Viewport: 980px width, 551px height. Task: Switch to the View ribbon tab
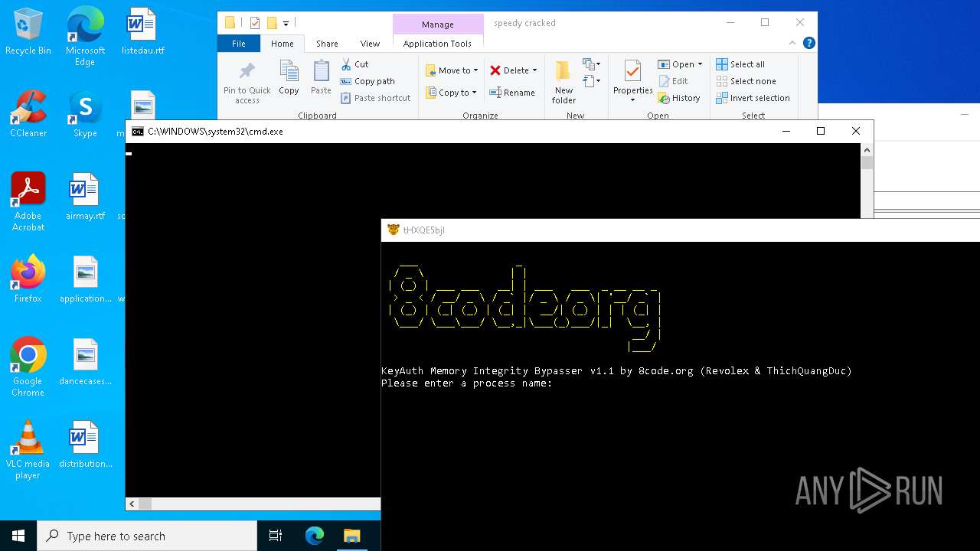tap(370, 44)
